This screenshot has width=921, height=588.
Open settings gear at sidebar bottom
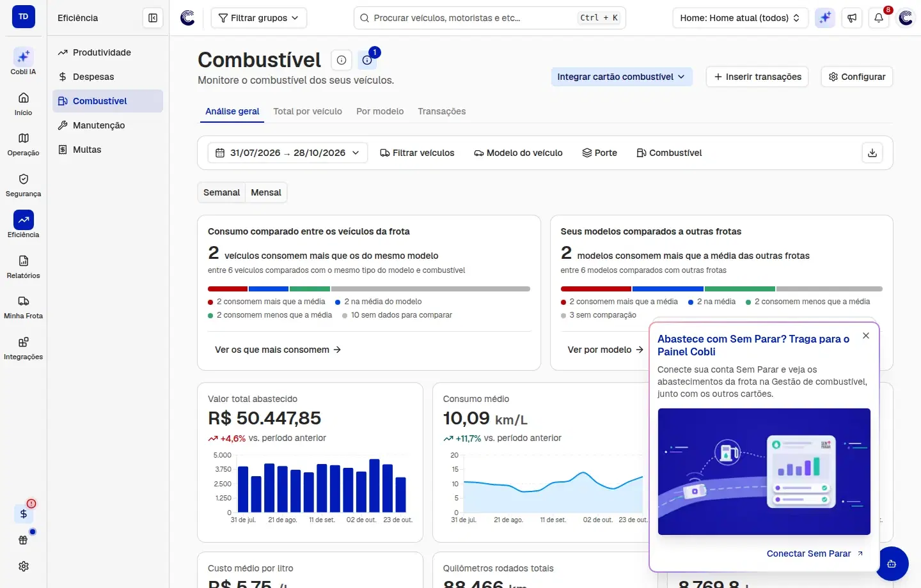coord(24,566)
